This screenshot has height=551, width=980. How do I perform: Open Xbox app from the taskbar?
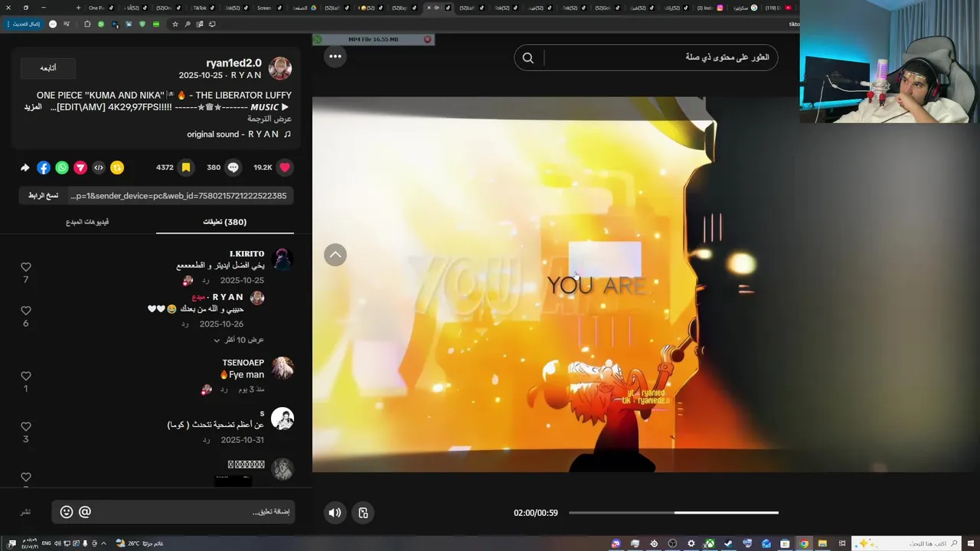click(710, 543)
